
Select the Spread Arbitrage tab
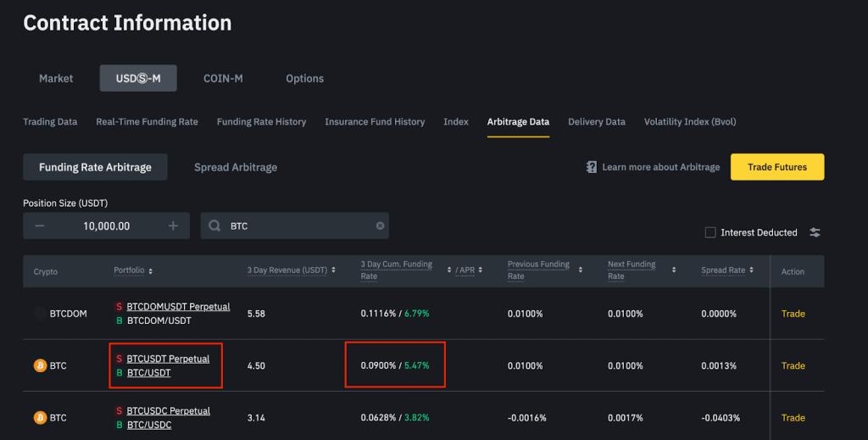(x=236, y=167)
